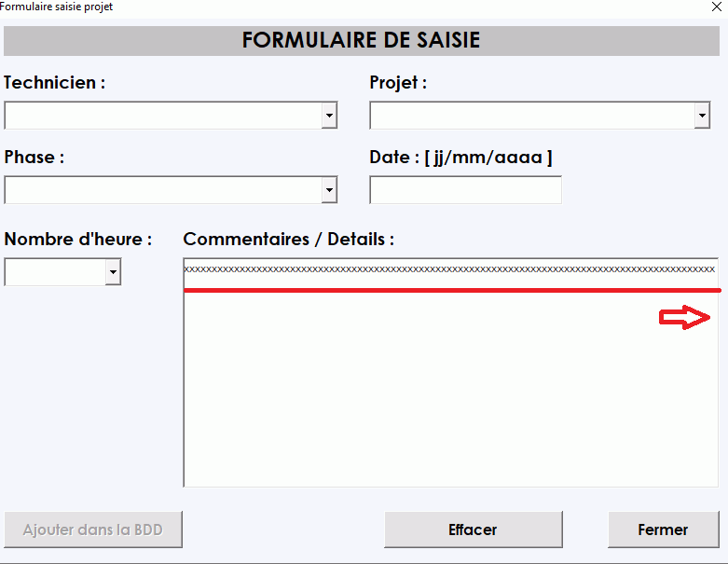Close the Formulaire saisie projet window
728x564 pixels.
(x=716, y=7)
